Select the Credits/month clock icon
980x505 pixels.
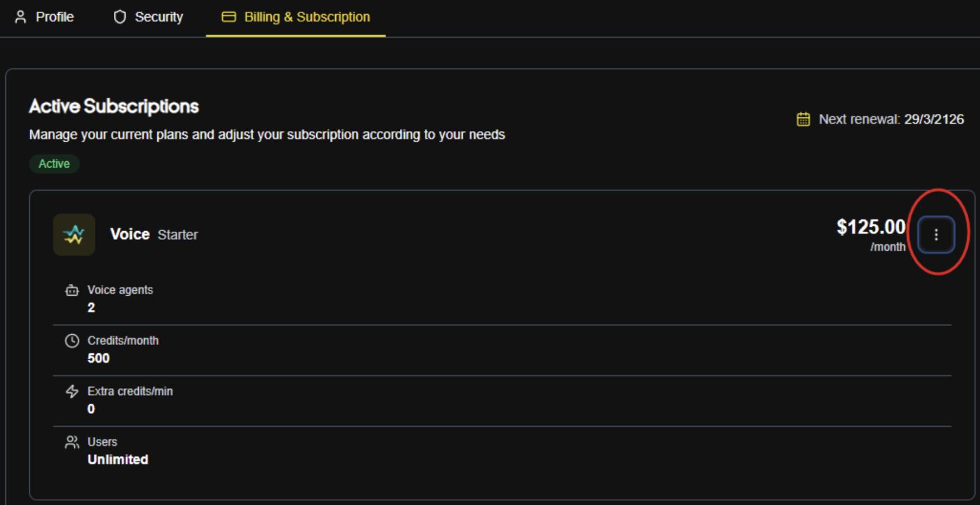(72, 341)
